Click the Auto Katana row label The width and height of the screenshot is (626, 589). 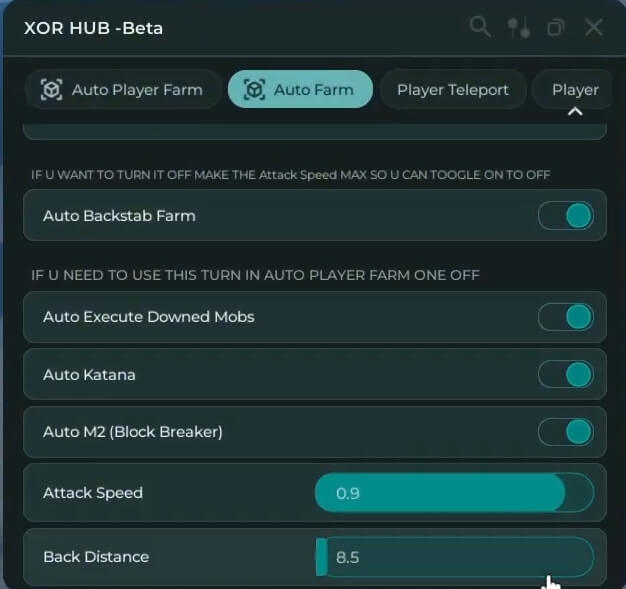pos(89,375)
